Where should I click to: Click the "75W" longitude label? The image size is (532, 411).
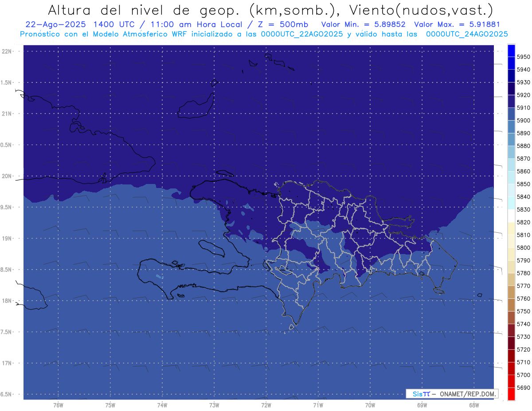click(x=110, y=405)
